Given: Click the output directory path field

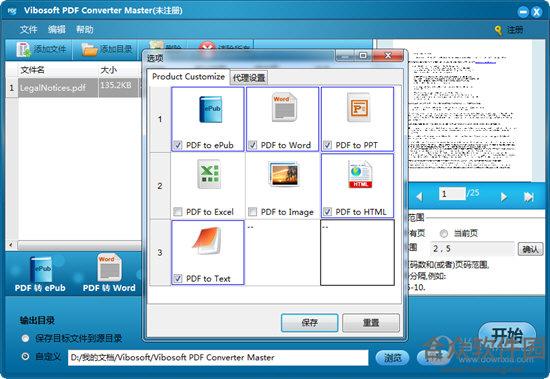Looking at the screenshot, I should point(218,358).
